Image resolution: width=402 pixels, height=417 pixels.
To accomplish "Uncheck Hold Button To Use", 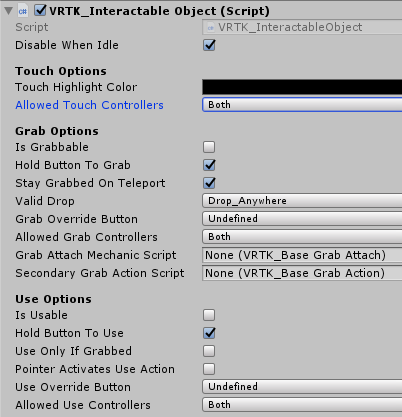I will [209, 333].
